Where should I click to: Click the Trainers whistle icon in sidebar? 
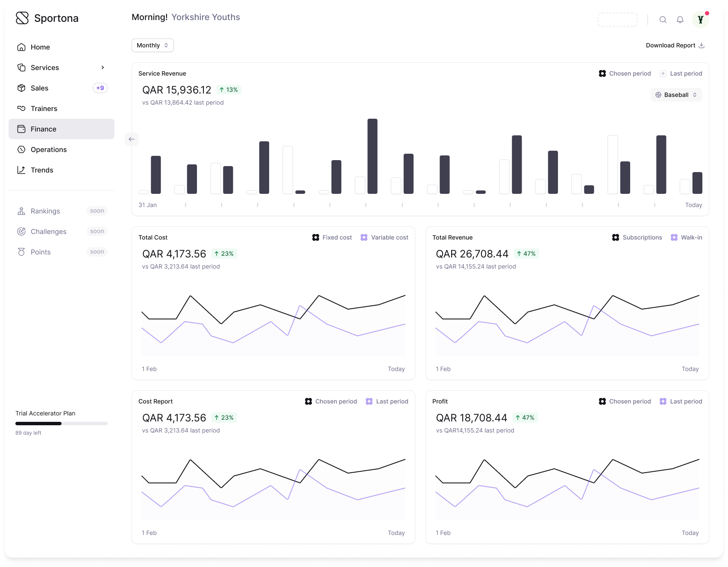point(21,108)
